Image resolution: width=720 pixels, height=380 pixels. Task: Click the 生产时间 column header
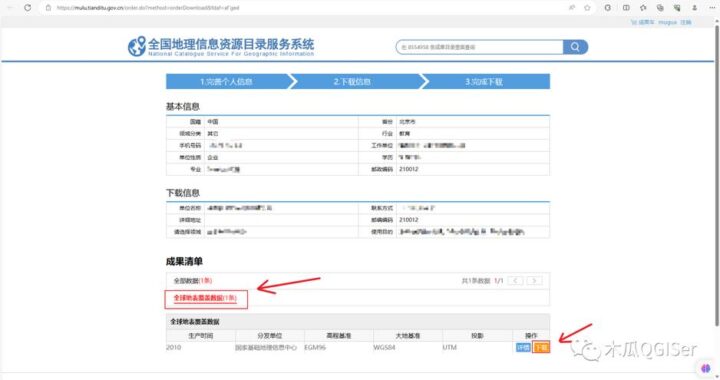pyautogui.click(x=201, y=336)
